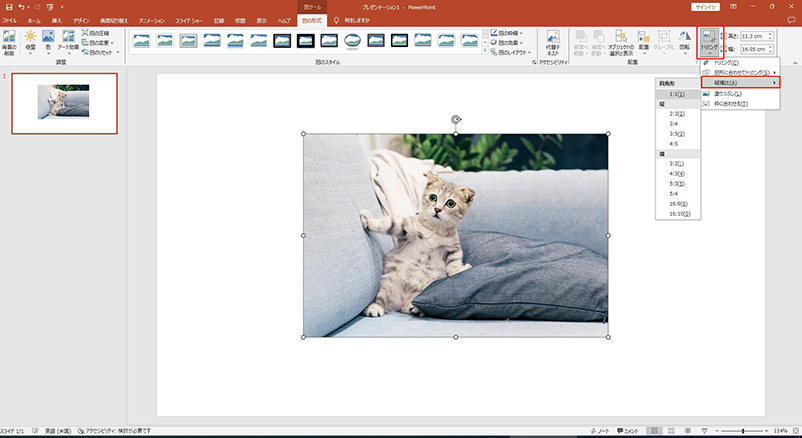Switch to the アニメーション tab
The image size is (802, 438).
point(152,20)
